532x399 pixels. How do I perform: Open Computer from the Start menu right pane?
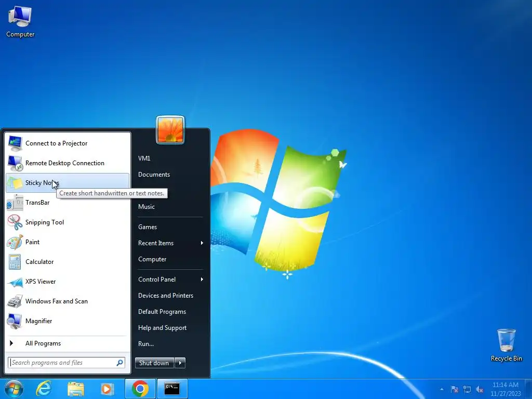(152, 259)
